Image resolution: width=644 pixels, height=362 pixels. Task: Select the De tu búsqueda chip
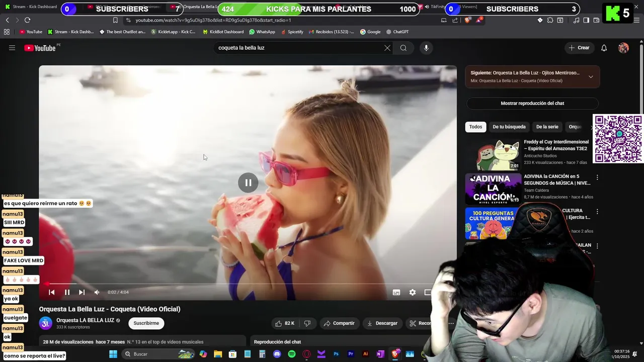(x=509, y=127)
